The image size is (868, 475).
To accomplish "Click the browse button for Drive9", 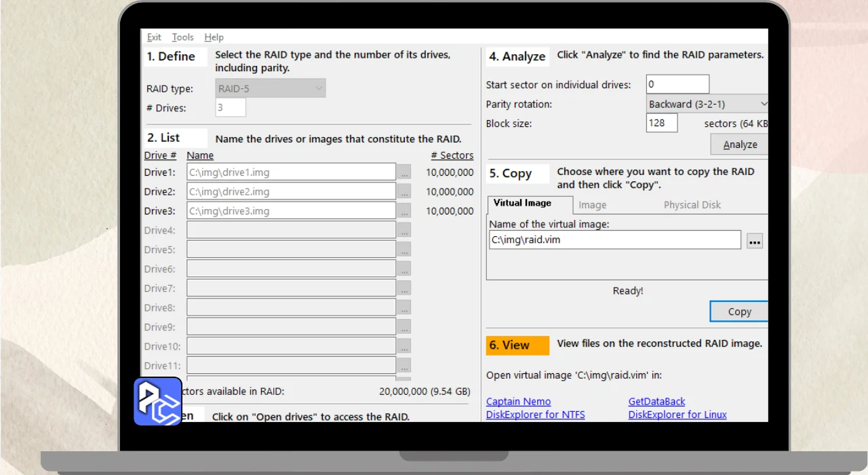I will 404,327.
